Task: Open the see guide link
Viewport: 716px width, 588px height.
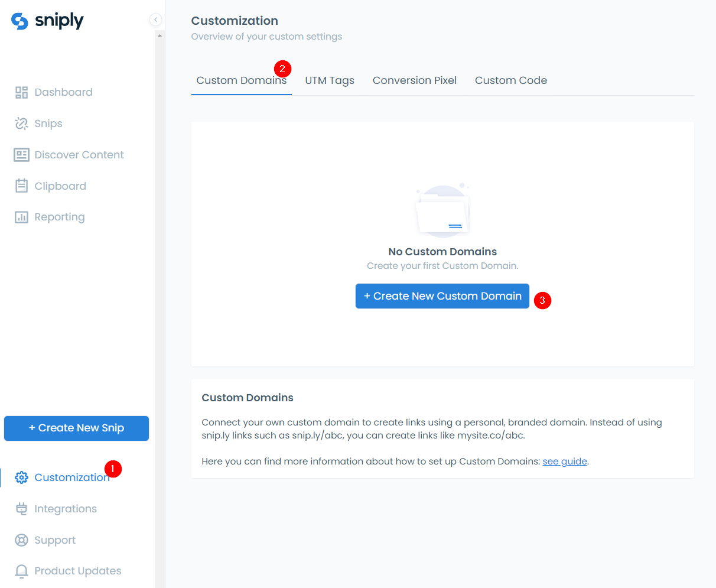Action: pyautogui.click(x=564, y=461)
